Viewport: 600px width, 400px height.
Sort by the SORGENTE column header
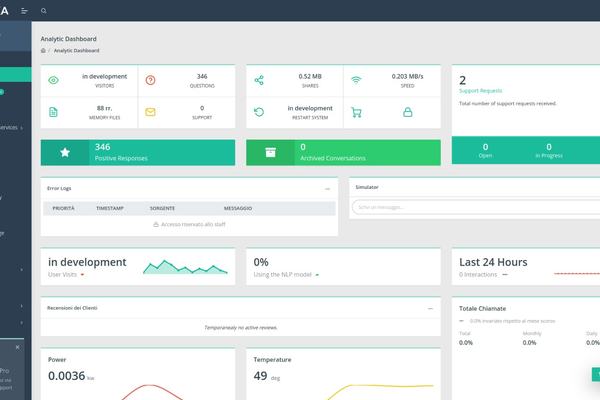pos(162,208)
